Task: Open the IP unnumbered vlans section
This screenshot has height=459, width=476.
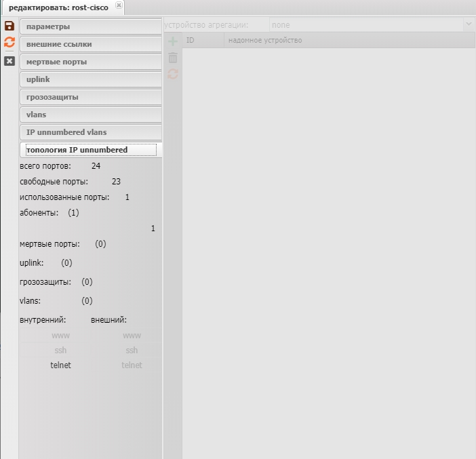Action: pos(91,132)
